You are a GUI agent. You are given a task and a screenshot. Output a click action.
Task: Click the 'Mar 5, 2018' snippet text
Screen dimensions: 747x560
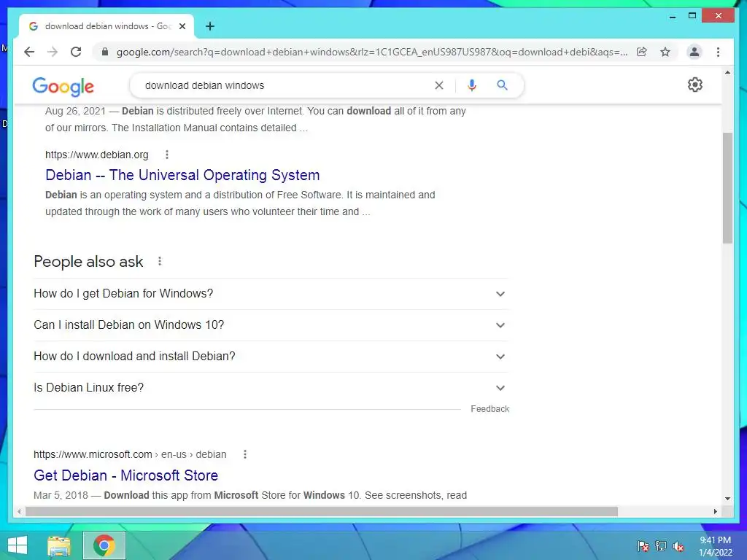tap(61, 495)
